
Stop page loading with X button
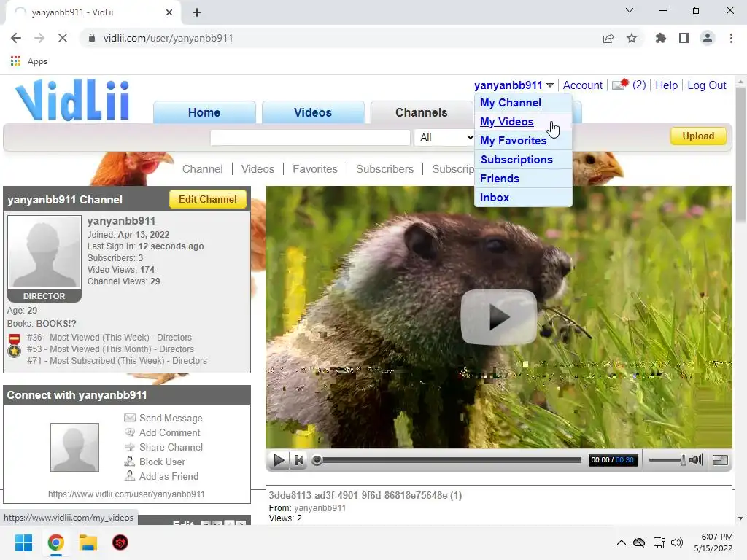[x=63, y=38]
